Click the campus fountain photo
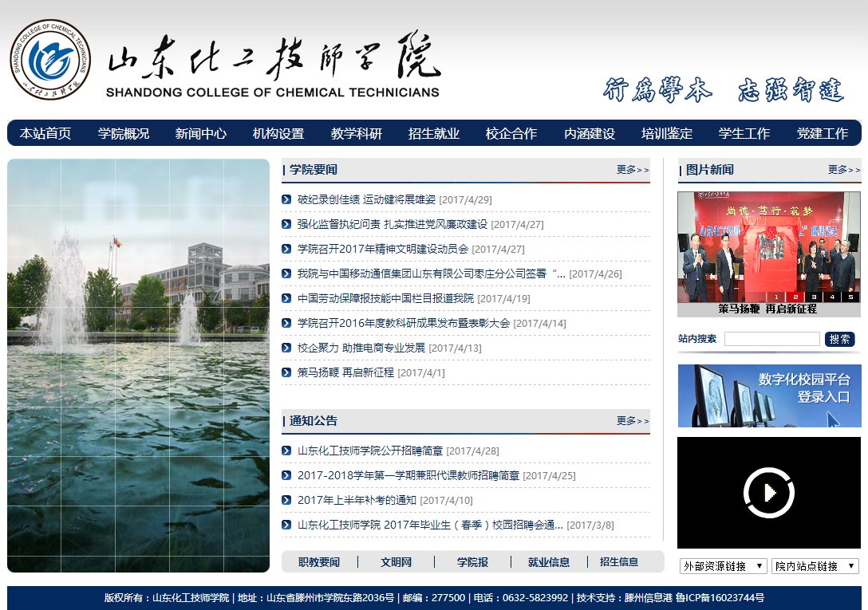Screen dimensions: 868x610 click(139, 365)
